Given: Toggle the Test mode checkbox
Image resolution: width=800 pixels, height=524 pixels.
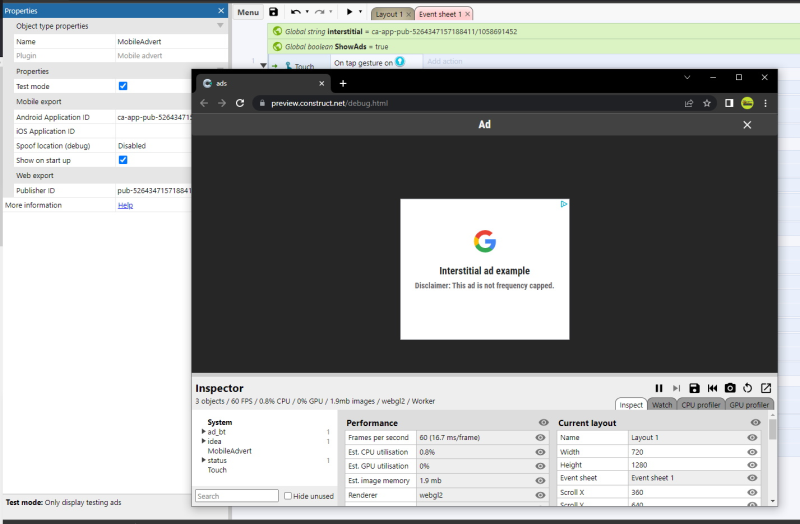Looking at the screenshot, I should 123,86.
